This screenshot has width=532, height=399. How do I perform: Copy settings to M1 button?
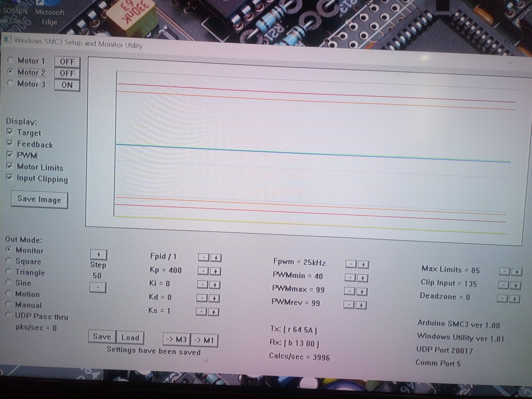pyautogui.click(x=204, y=340)
